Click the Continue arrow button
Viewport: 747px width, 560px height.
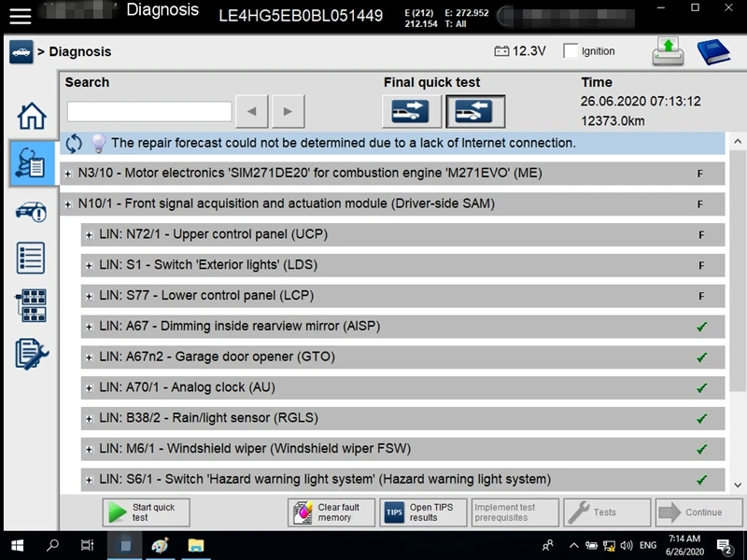tap(698, 512)
